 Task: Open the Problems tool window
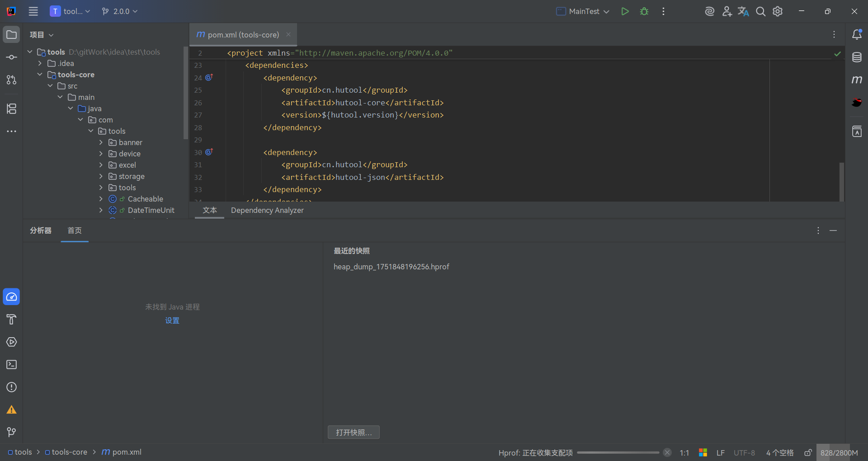click(11, 387)
